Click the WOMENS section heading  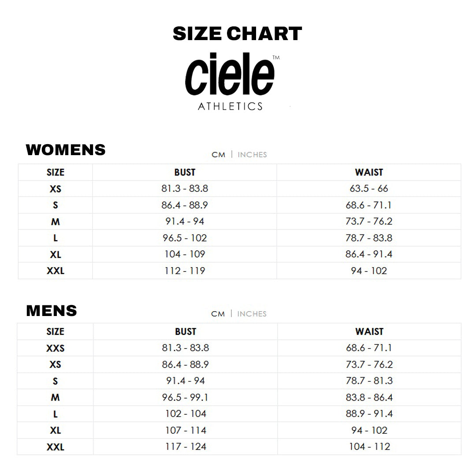click(x=66, y=150)
